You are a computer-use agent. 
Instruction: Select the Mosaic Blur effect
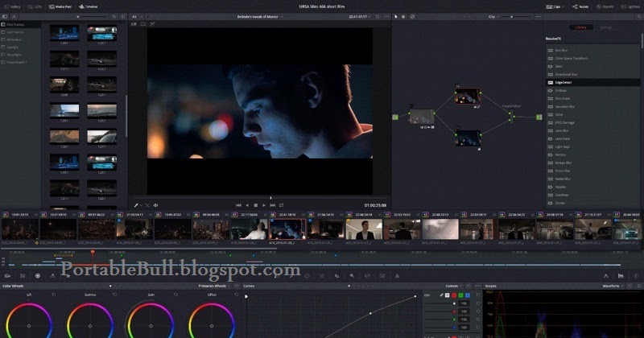592,163
